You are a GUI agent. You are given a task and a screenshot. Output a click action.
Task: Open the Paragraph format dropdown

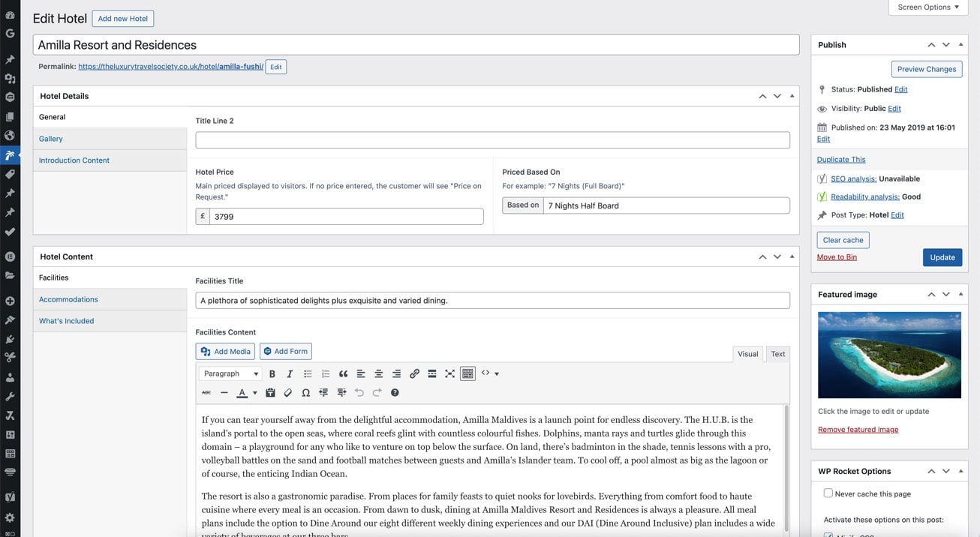click(x=231, y=373)
